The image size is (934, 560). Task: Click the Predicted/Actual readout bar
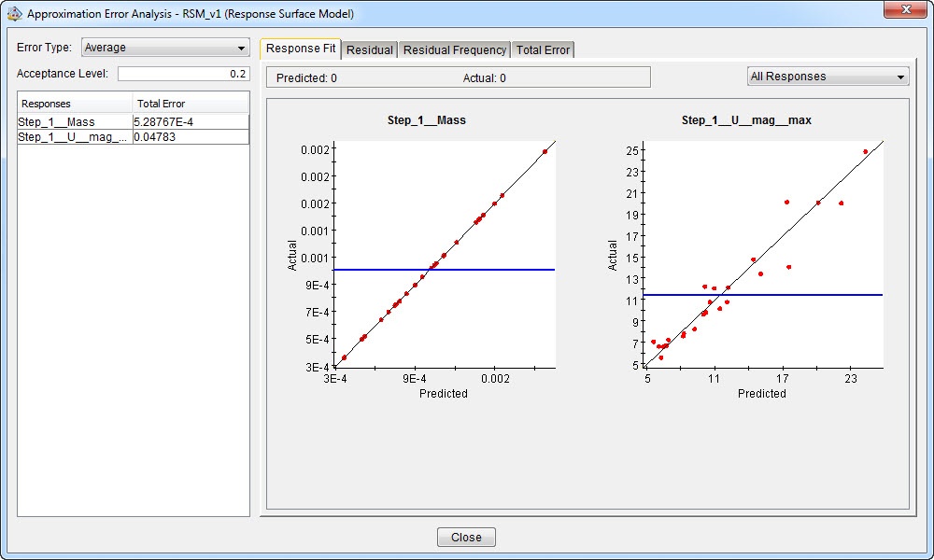pyautogui.click(x=458, y=77)
